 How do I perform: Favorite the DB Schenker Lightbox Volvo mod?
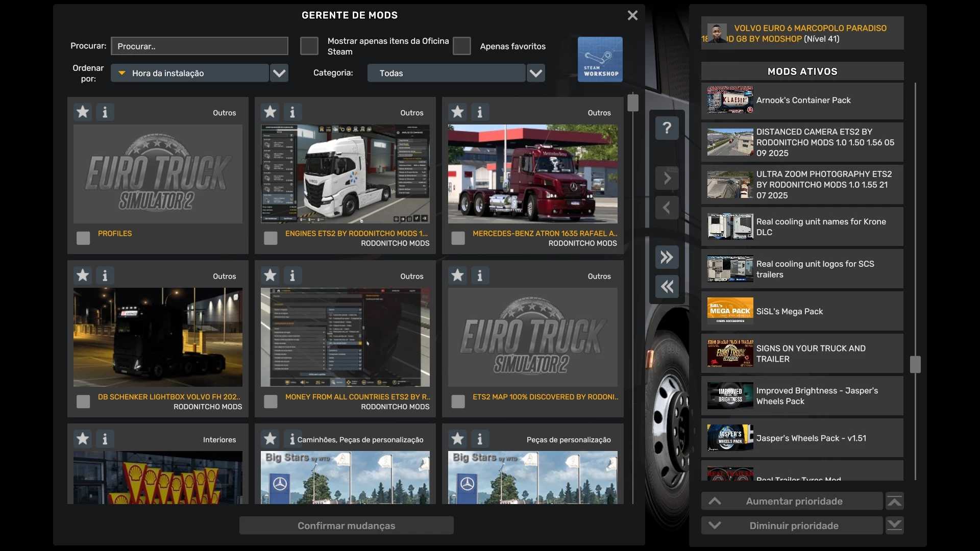click(x=83, y=275)
